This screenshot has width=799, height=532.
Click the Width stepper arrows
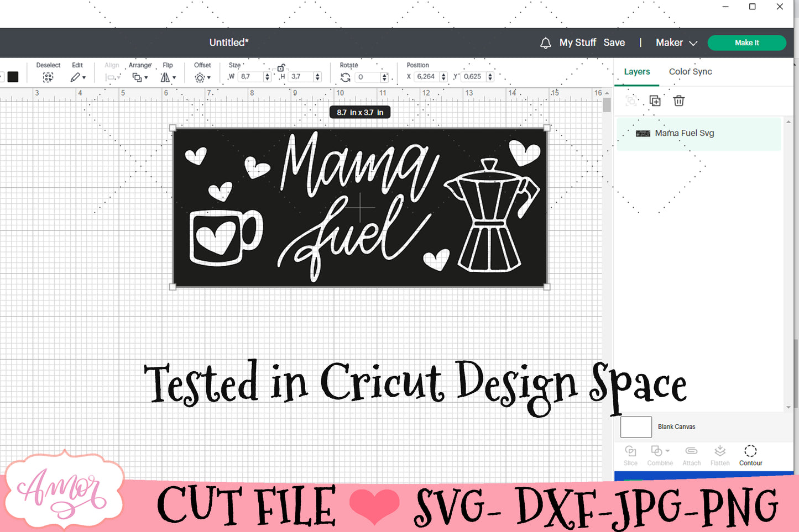267,77
